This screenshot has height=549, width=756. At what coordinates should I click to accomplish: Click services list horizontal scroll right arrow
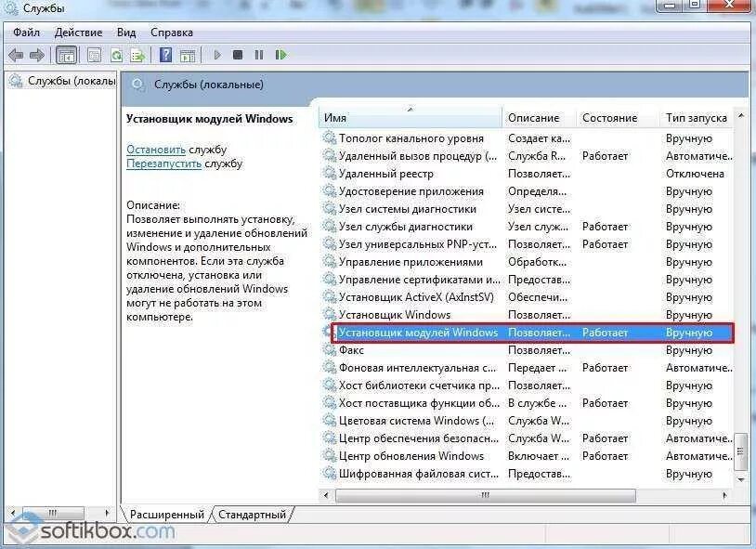[724, 495]
